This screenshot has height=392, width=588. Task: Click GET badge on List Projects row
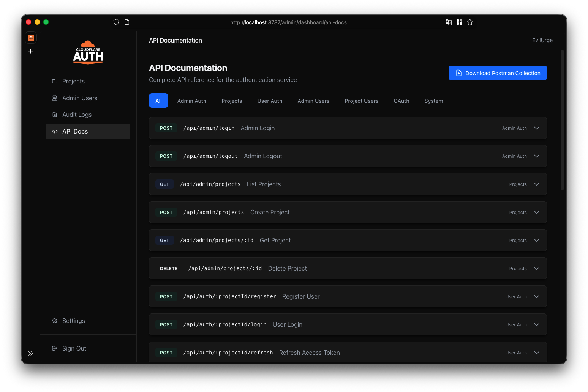click(164, 184)
